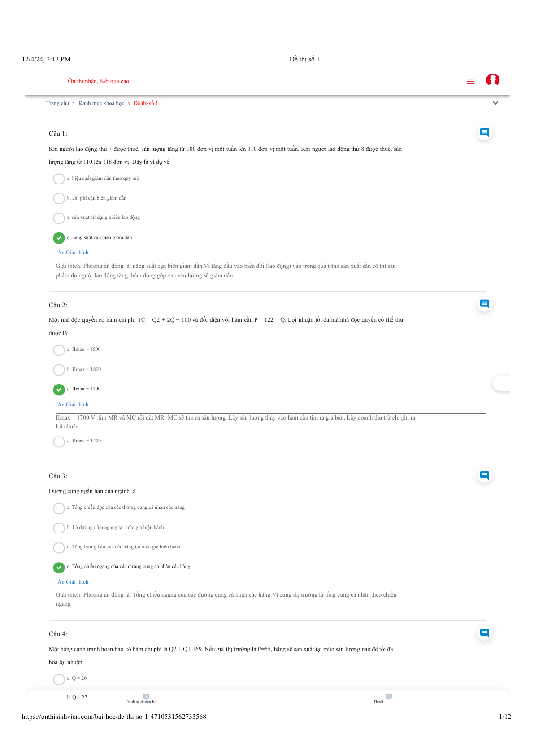This screenshot has height=756, width=534.
Task: Click the user profile avatar icon
Action: click(493, 80)
